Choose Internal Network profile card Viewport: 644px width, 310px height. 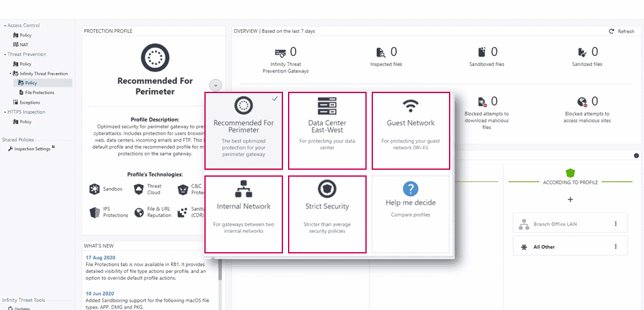[243, 214]
